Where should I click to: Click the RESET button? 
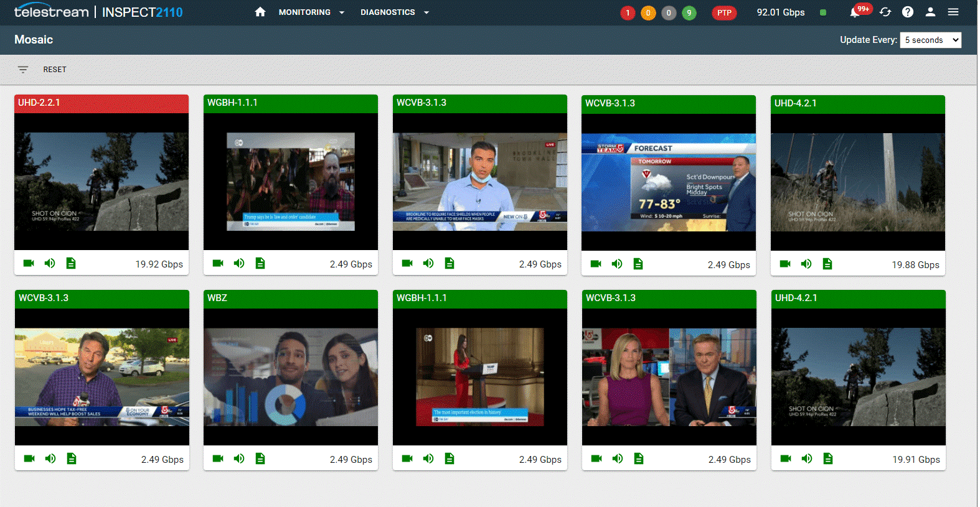click(55, 70)
